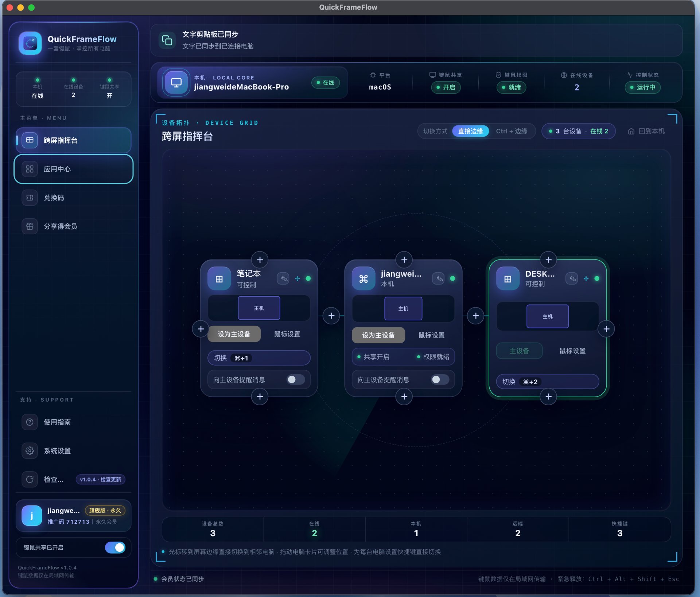Click the 检查更新 refresh icon
The image size is (700, 597).
[x=30, y=479]
